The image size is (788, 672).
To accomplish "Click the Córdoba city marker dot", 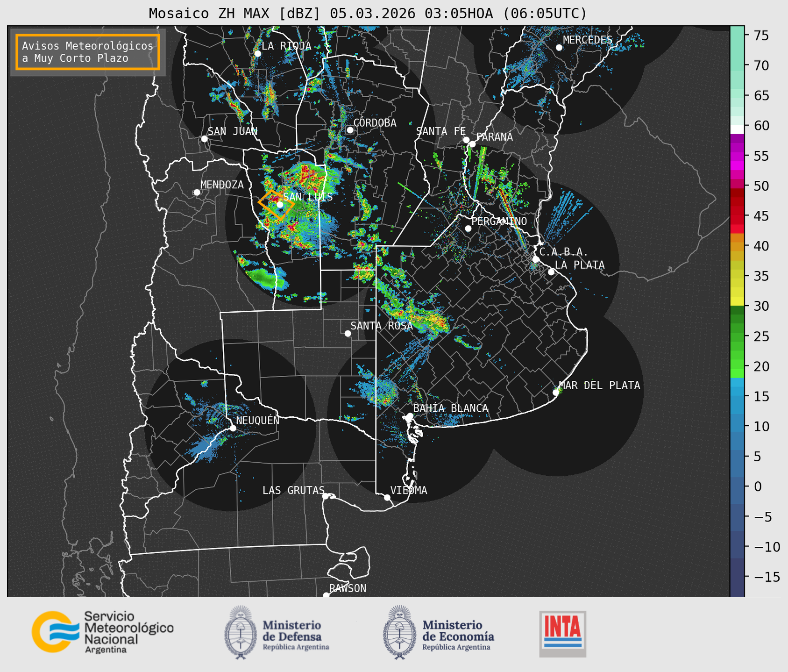I will [350, 130].
